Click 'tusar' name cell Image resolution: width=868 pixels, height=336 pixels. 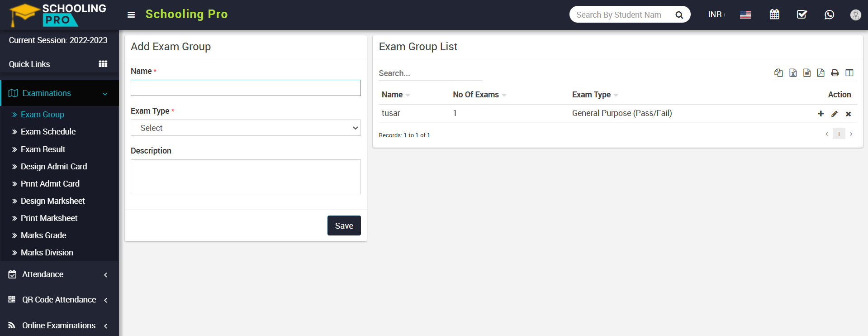[x=391, y=113]
